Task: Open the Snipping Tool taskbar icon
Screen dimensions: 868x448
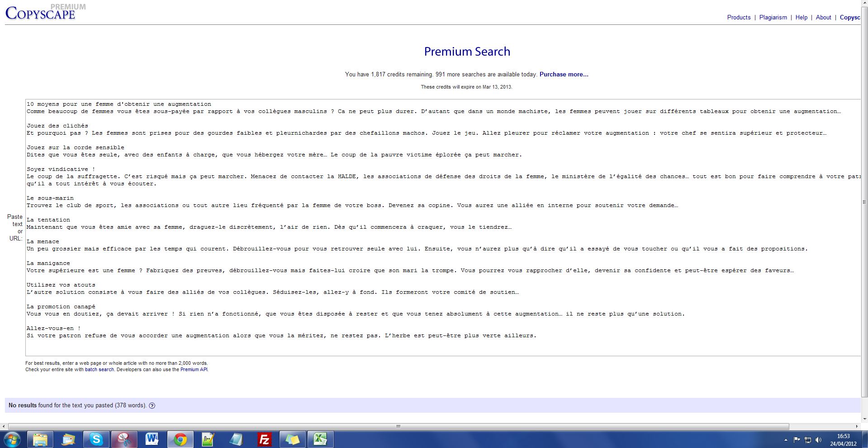Action: pos(124,439)
